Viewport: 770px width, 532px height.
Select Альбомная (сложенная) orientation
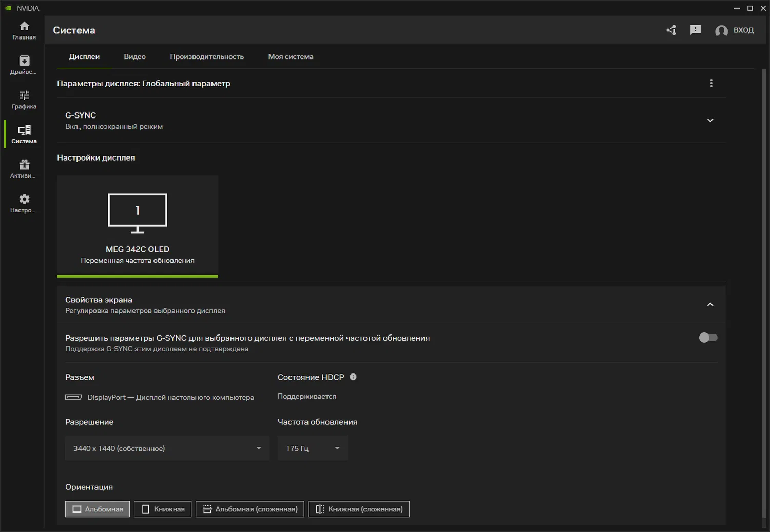point(250,509)
